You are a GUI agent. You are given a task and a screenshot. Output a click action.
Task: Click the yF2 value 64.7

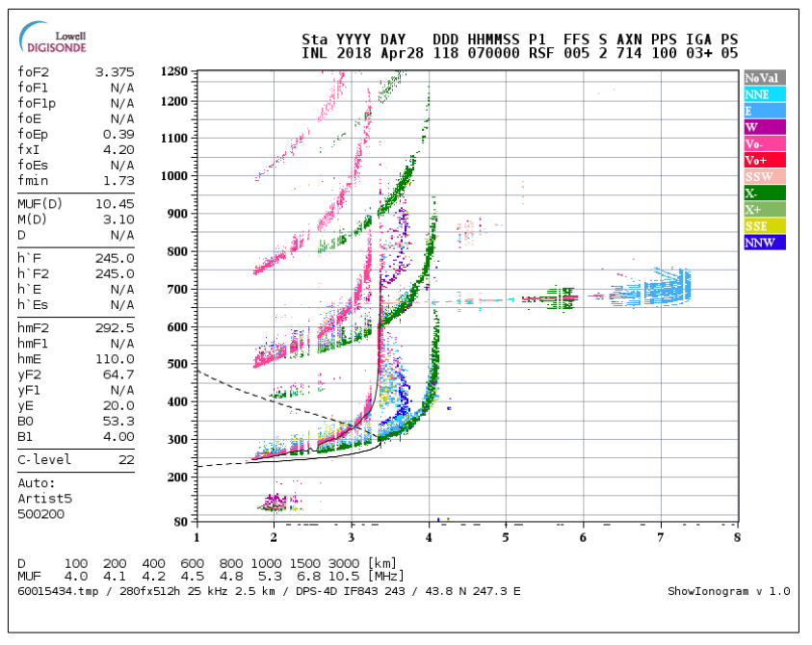tap(118, 374)
